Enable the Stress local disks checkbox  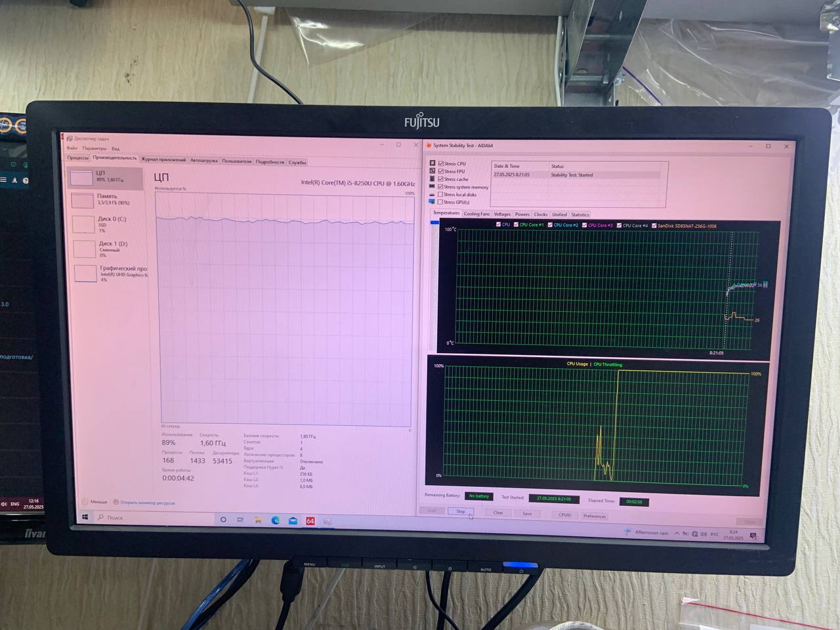click(x=441, y=194)
